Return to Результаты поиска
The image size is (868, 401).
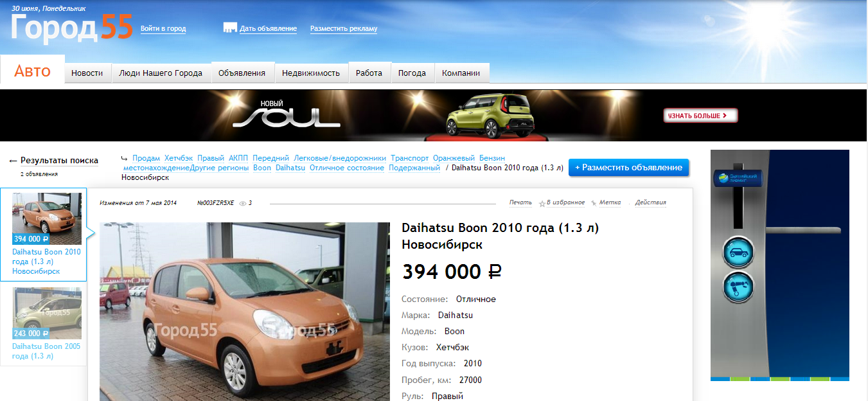tap(59, 161)
